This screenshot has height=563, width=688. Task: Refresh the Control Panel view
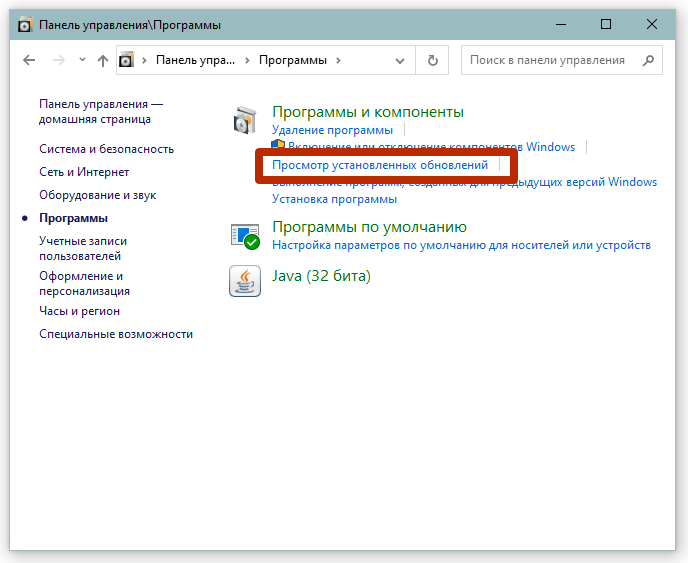coord(432,60)
